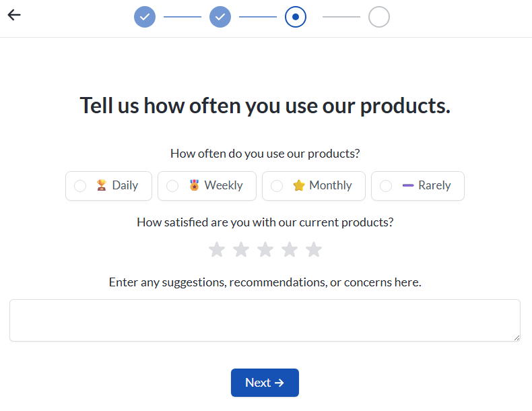
Task: Select the Daily radio button
Action: click(80, 186)
